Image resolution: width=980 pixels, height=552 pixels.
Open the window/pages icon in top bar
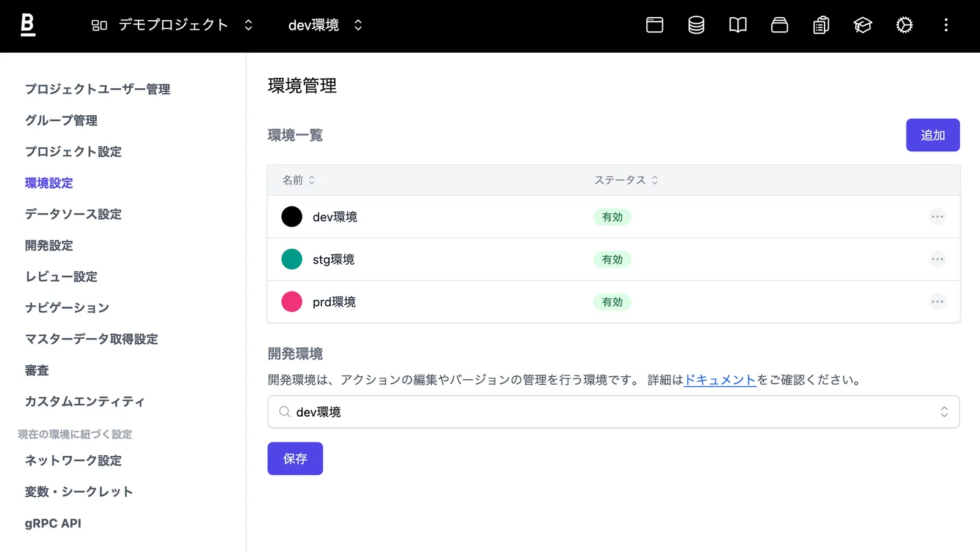pos(655,25)
